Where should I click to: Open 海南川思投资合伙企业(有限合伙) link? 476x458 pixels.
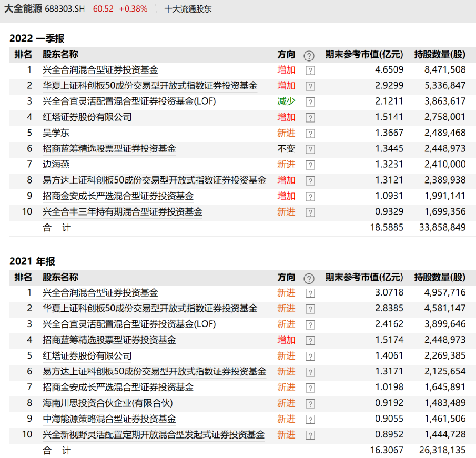[x=108, y=403]
